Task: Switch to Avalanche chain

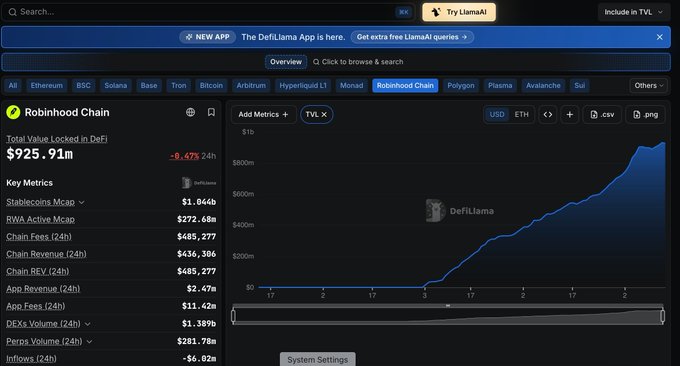Action: 543,86
